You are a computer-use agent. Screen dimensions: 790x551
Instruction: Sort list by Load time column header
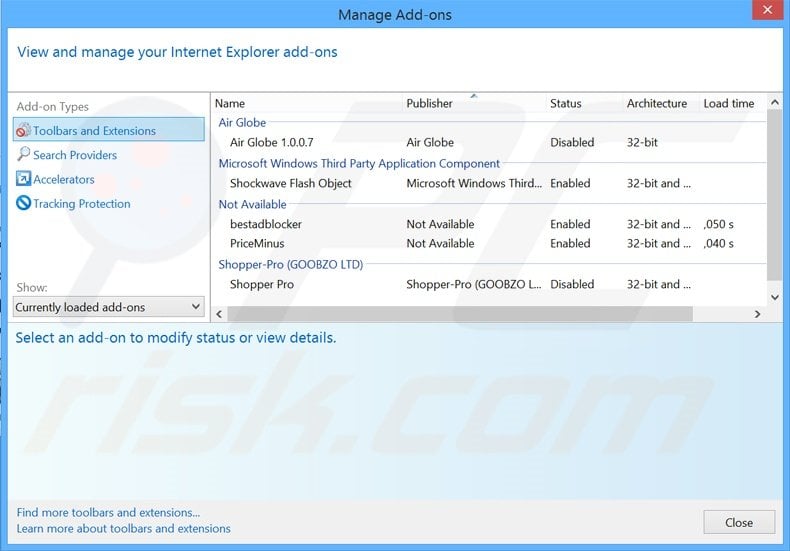[729, 103]
